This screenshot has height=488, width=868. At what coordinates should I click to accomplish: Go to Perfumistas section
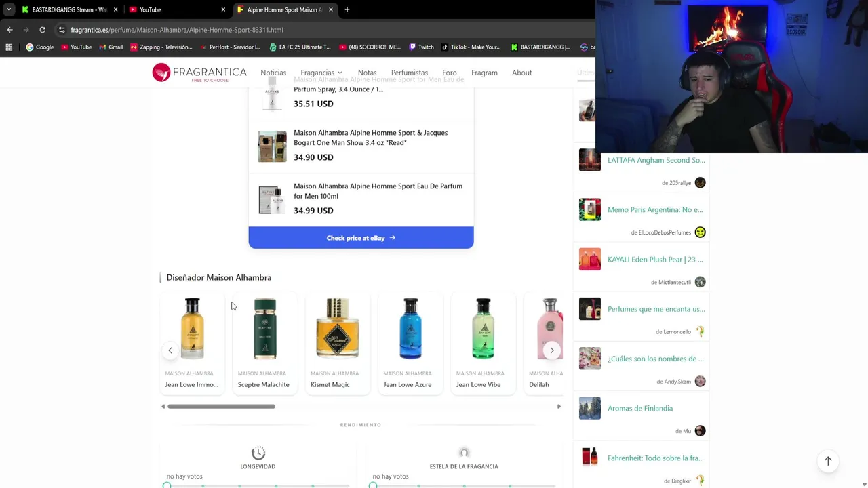(x=410, y=73)
